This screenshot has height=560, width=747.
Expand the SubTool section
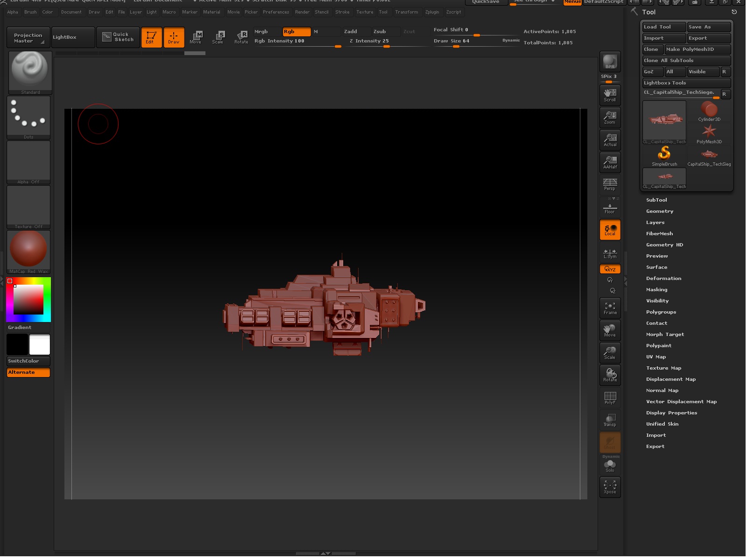point(656,200)
